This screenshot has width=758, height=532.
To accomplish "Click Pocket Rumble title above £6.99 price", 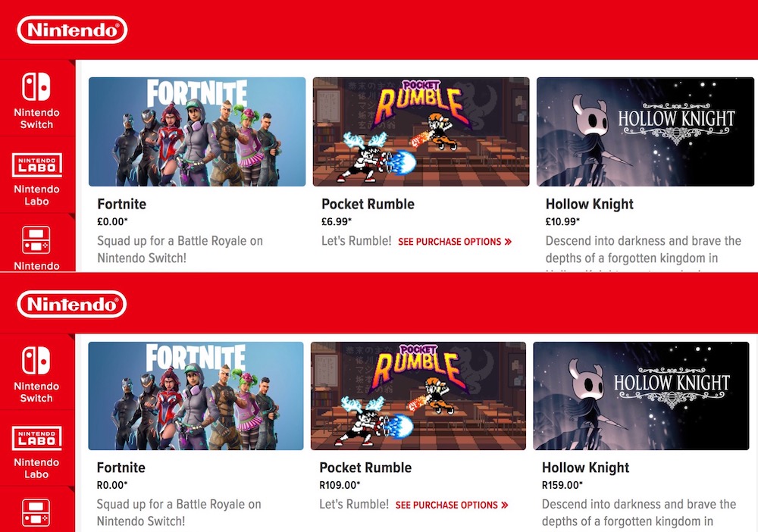I will coord(368,204).
